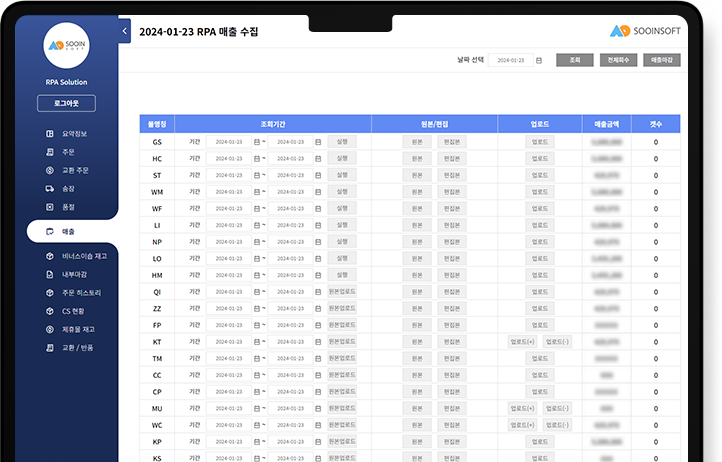
Task: Select the KP mall name cell
Action: coord(157,442)
